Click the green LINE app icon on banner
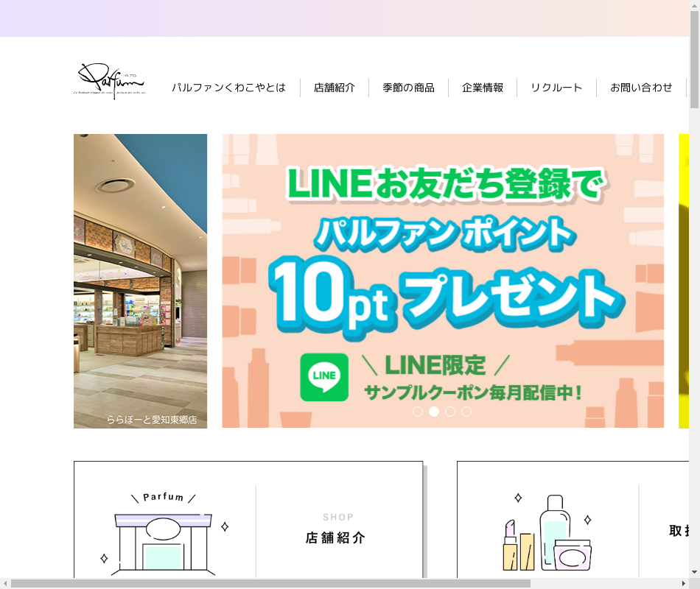700x589 pixels. 324,377
